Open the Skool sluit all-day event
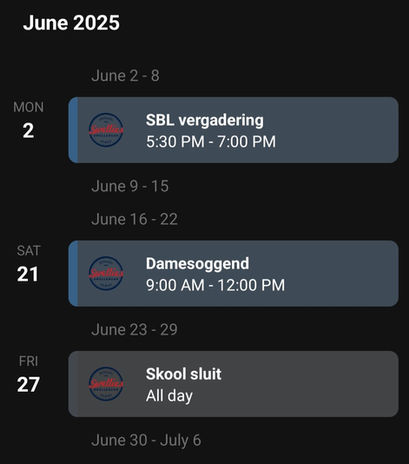Image resolution: width=409 pixels, height=464 pixels. [x=233, y=384]
